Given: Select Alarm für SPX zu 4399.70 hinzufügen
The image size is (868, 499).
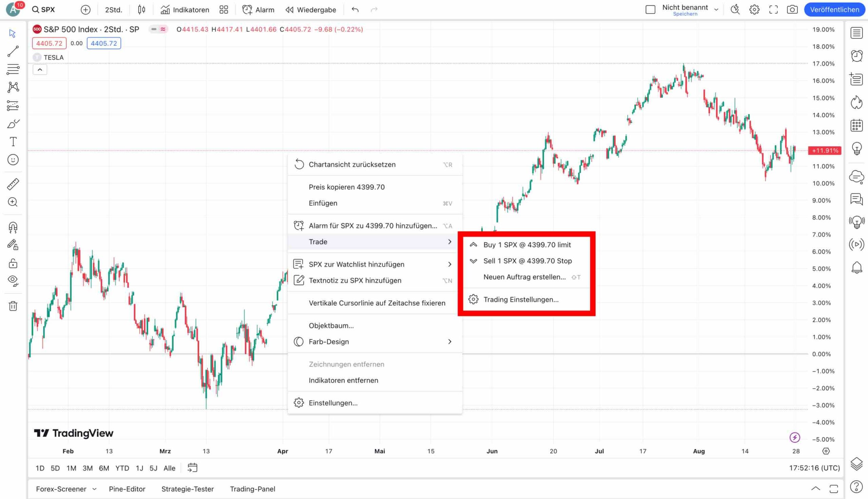Looking at the screenshot, I should [x=375, y=226].
